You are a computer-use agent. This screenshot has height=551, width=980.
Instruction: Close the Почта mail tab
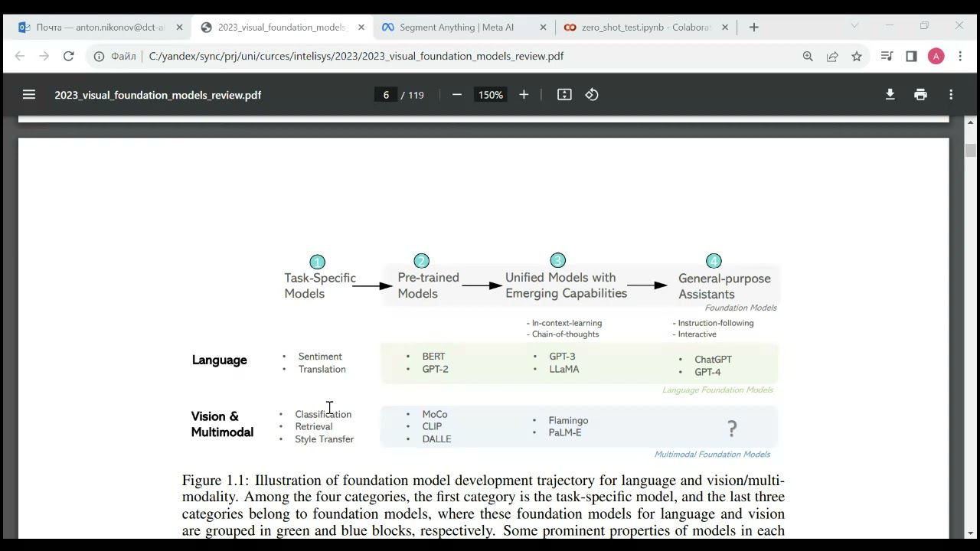click(179, 27)
